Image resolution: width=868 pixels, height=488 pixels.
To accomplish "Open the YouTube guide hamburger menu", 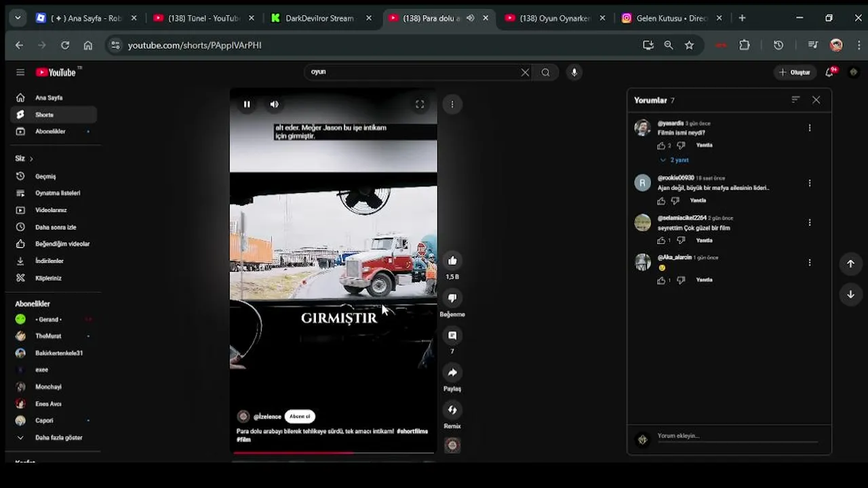I will pyautogui.click(x=20, y=73).
